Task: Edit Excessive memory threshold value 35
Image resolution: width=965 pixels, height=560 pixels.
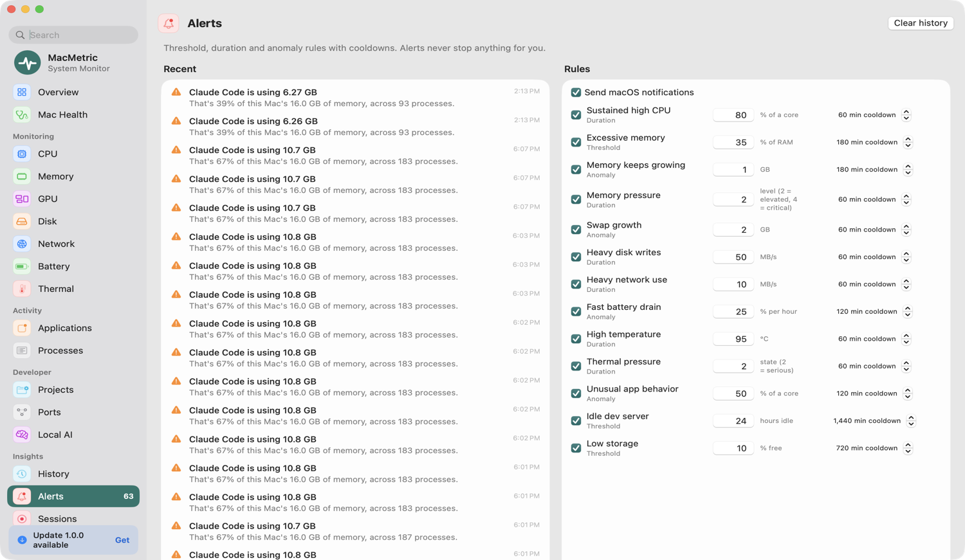Action: pyautogui.click(x=733, y=142)
